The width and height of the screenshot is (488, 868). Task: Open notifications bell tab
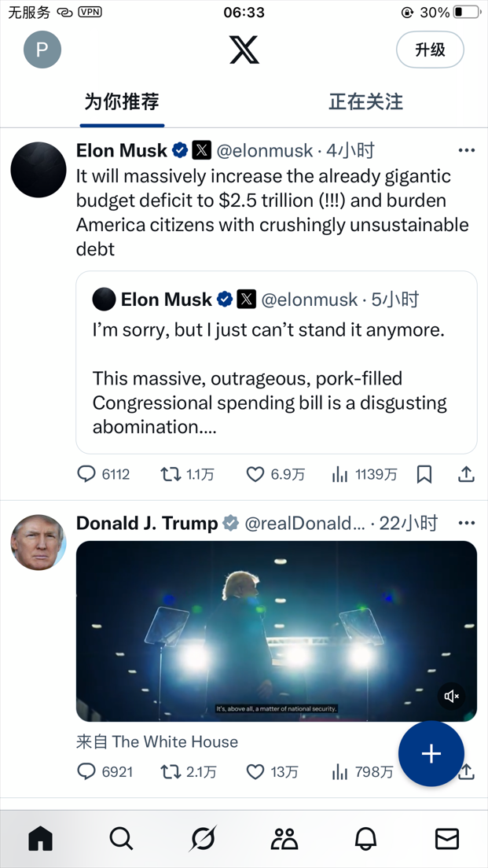(x=365, y=839)
